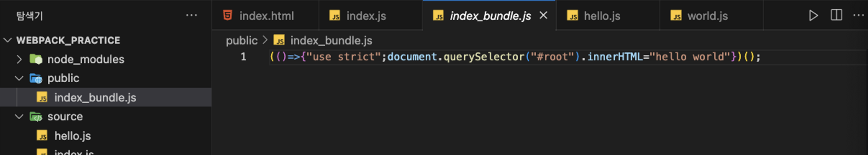Click the node_modules folder icon

click(x=36, y=60)
